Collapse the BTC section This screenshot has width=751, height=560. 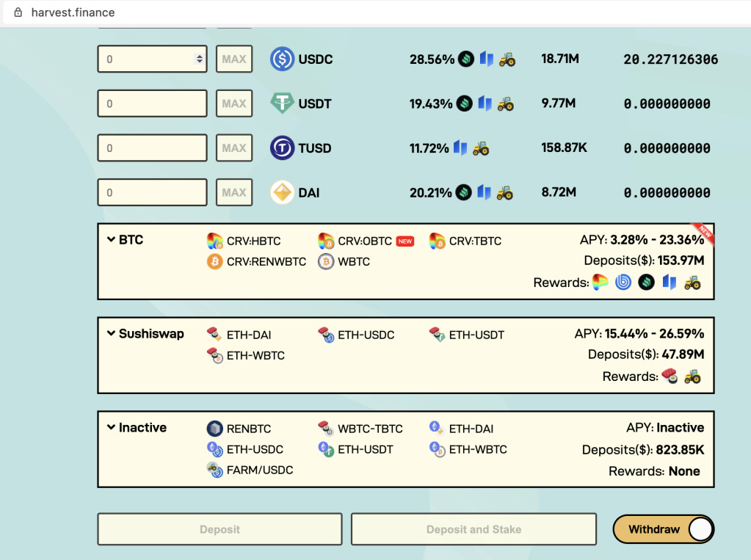pos(111,239)
